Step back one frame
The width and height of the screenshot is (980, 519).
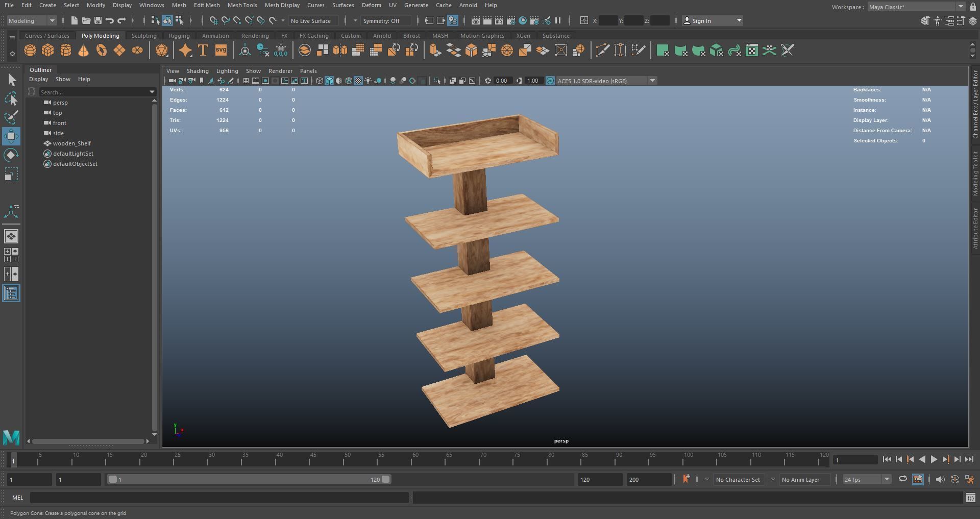[898, 459]
